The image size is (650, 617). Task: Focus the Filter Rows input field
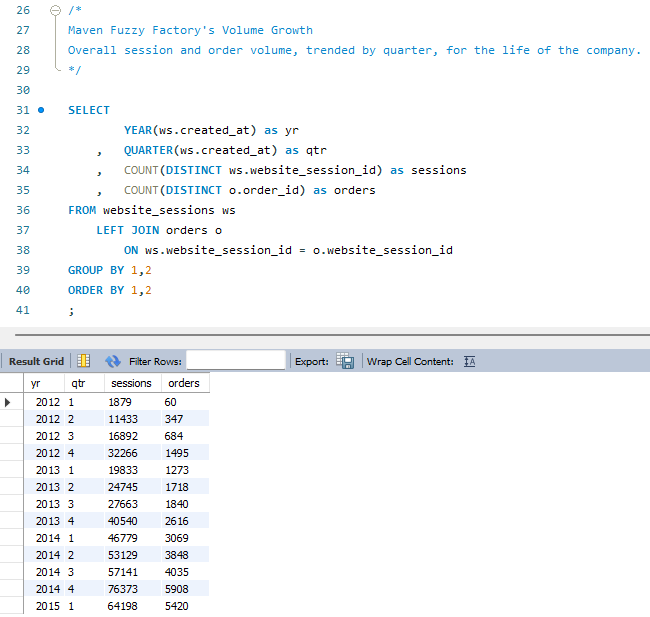[236, 360]
